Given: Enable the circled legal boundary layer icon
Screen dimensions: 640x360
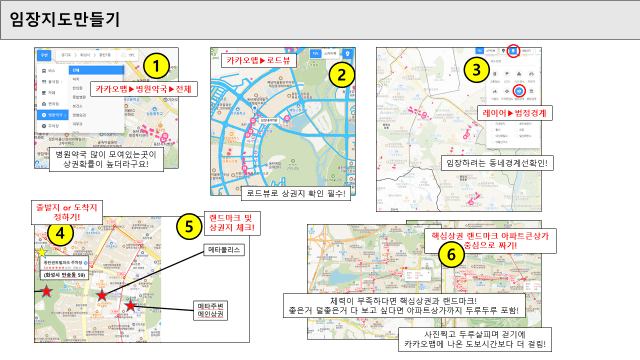Looking at the screenshot, I should pyautogui.click(x=519, y=91).
